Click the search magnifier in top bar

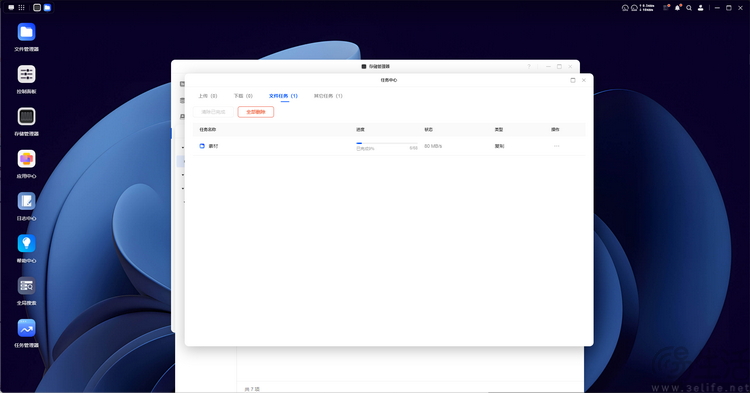click(x=689, y=8)
